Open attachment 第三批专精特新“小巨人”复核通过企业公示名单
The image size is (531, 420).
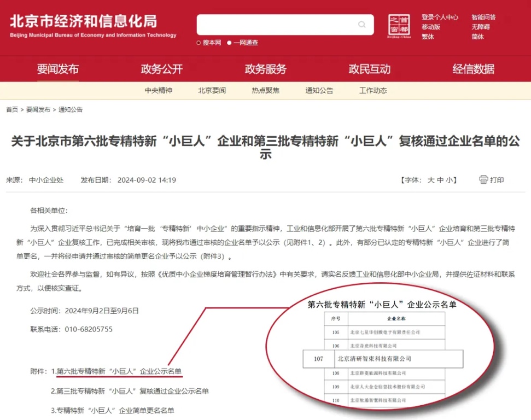point(132,391)
